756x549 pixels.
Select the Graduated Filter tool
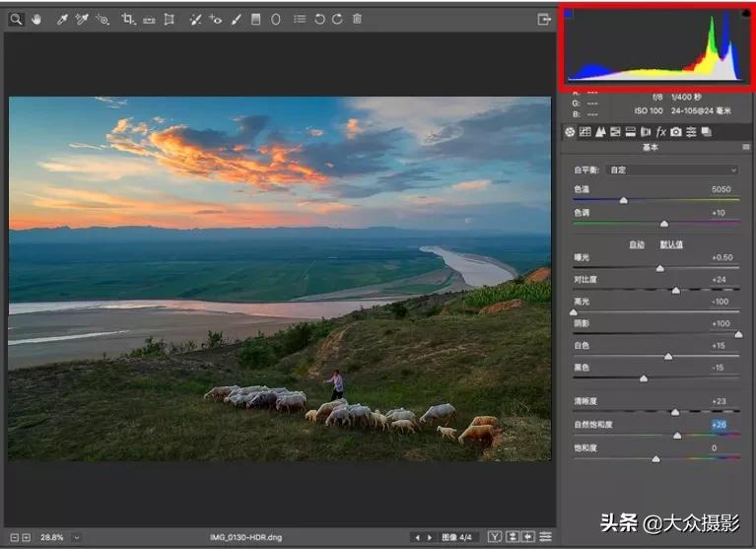coord(256,19)
